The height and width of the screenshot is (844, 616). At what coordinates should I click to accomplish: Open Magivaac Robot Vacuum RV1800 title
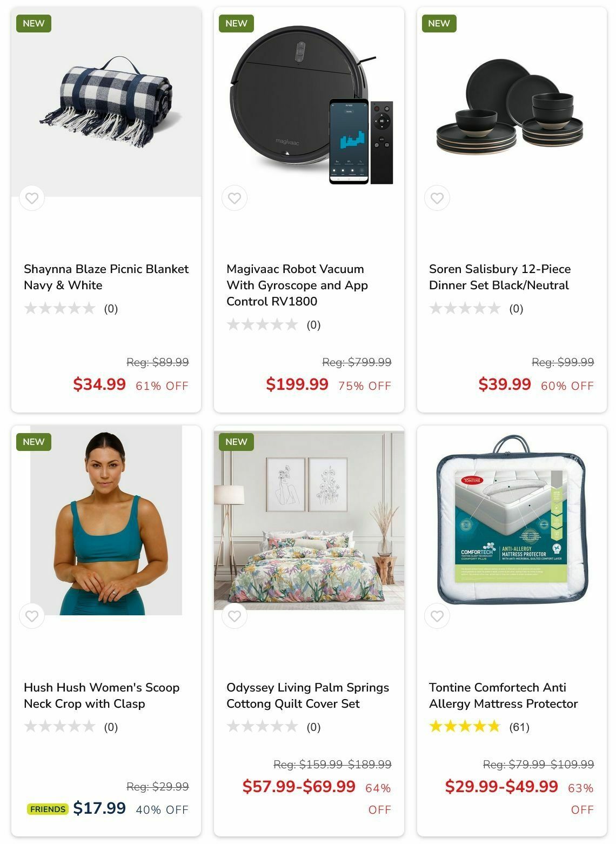[x=297, y=285]
